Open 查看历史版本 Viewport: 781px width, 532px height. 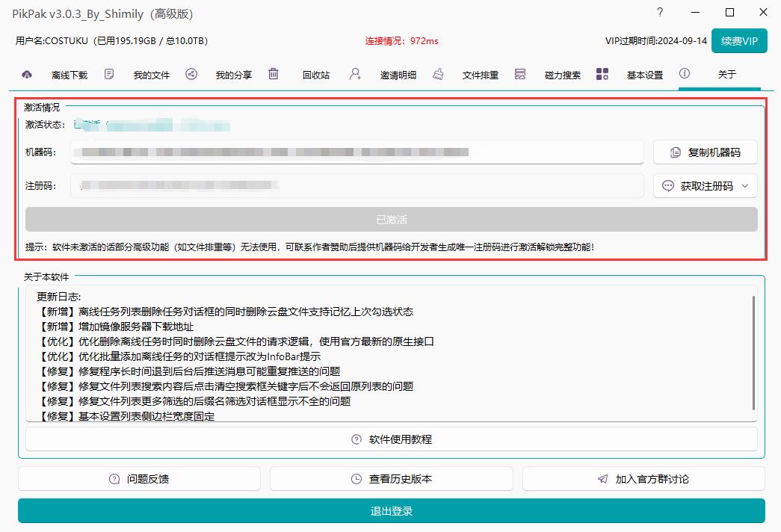(392, 479)
